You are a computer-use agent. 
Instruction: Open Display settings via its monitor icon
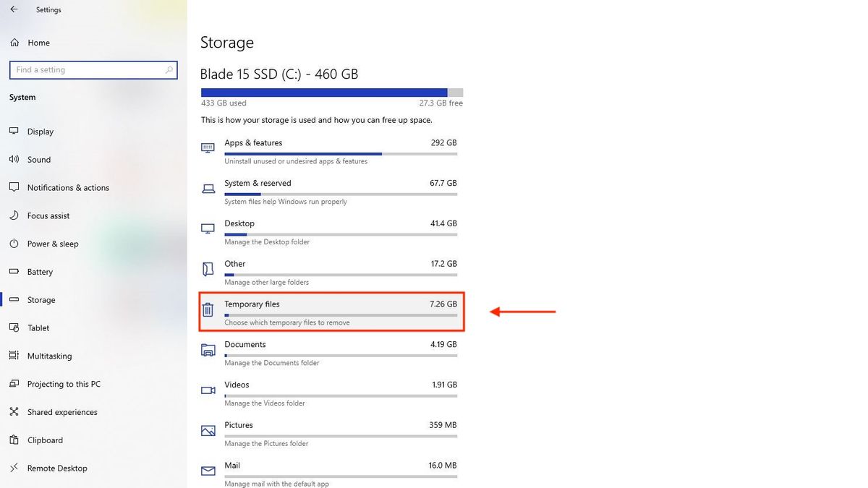(x=15, y=131)
